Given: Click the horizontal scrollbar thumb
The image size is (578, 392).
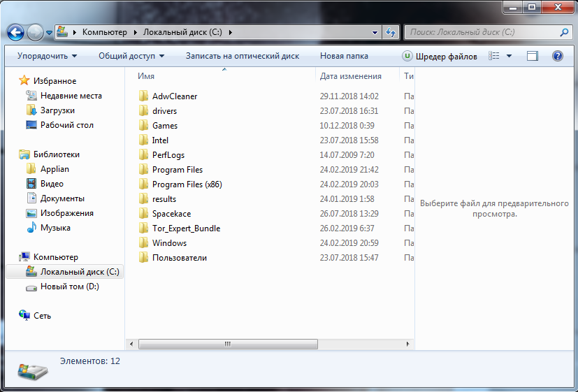Looking at the screenshot, I should (227, 344).
